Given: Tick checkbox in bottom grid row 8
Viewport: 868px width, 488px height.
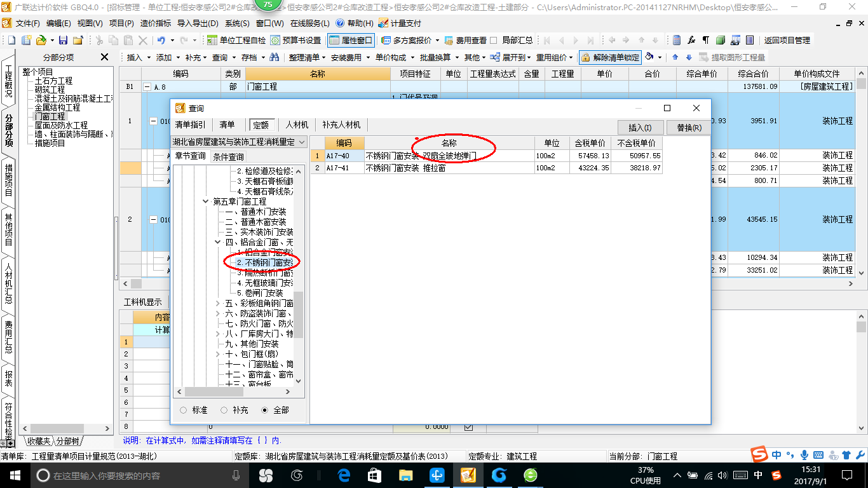Looking at the screenshot, I should click(x=468, y=427).
